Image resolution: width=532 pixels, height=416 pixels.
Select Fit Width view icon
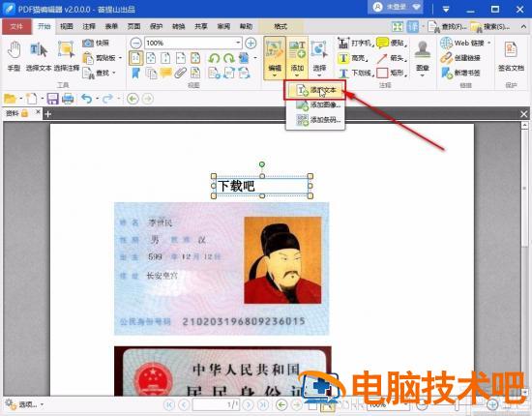tap(181, 58)
